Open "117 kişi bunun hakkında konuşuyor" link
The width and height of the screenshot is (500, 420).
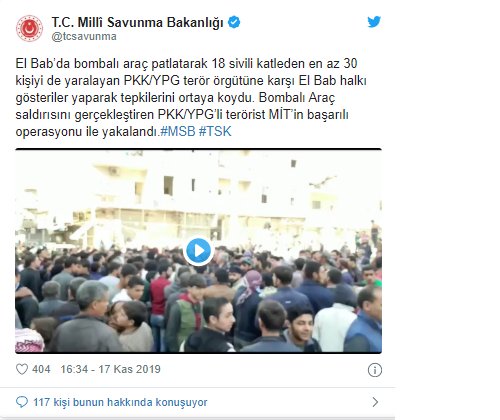point(120,402)
